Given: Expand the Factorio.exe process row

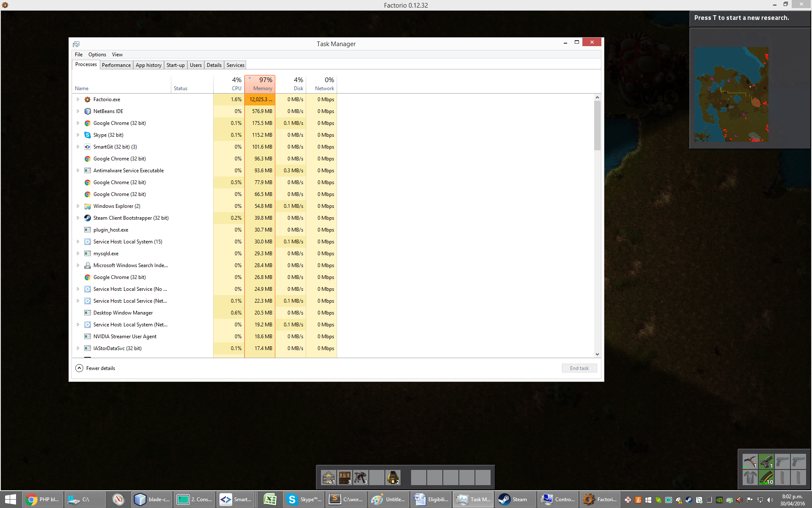Looking at the screenshot, I should coord(78,99).
